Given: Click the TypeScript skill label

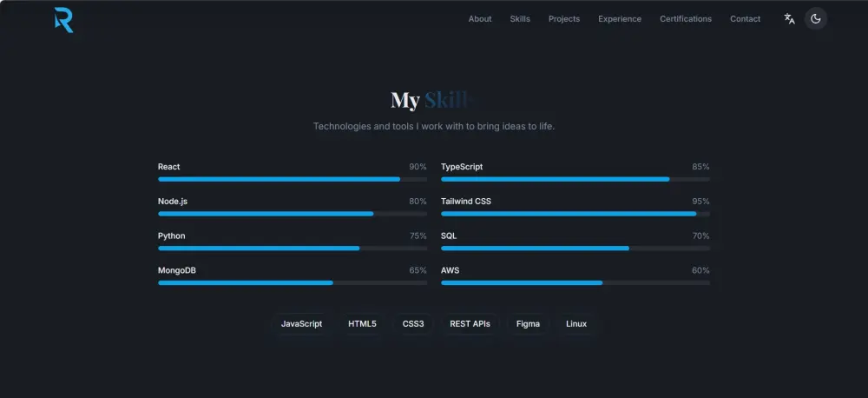Looking at the screenshot, I should coord(462,167).
